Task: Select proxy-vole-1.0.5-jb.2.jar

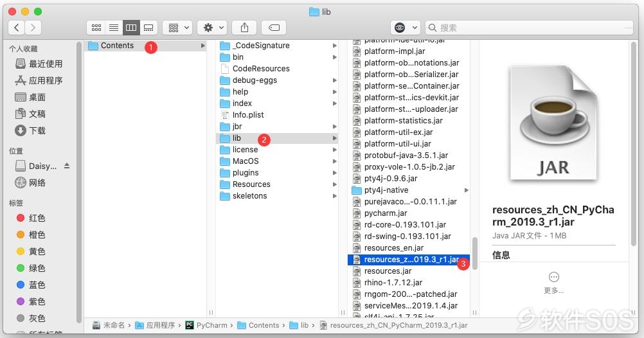Action: pyautogui.click(x=409, y=166)
